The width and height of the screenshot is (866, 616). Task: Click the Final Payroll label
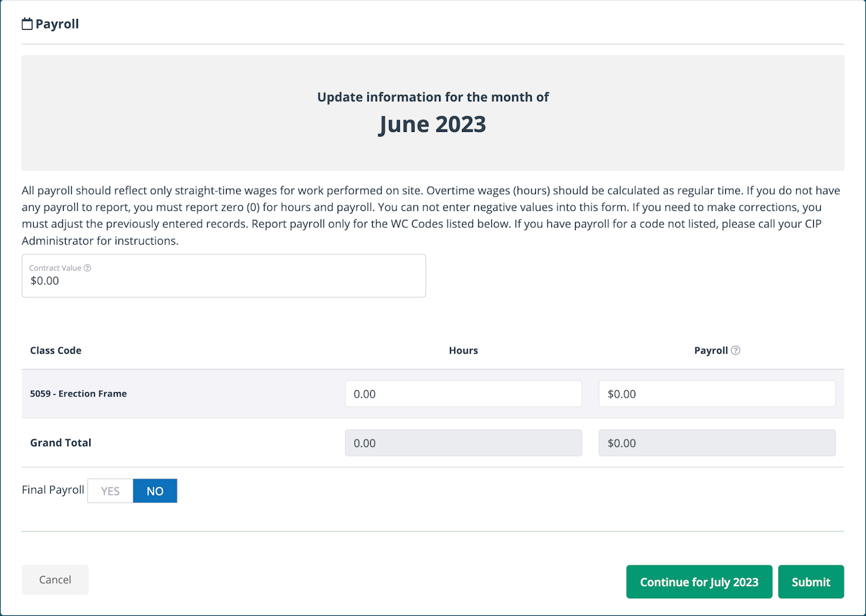(x=53, y=490)
